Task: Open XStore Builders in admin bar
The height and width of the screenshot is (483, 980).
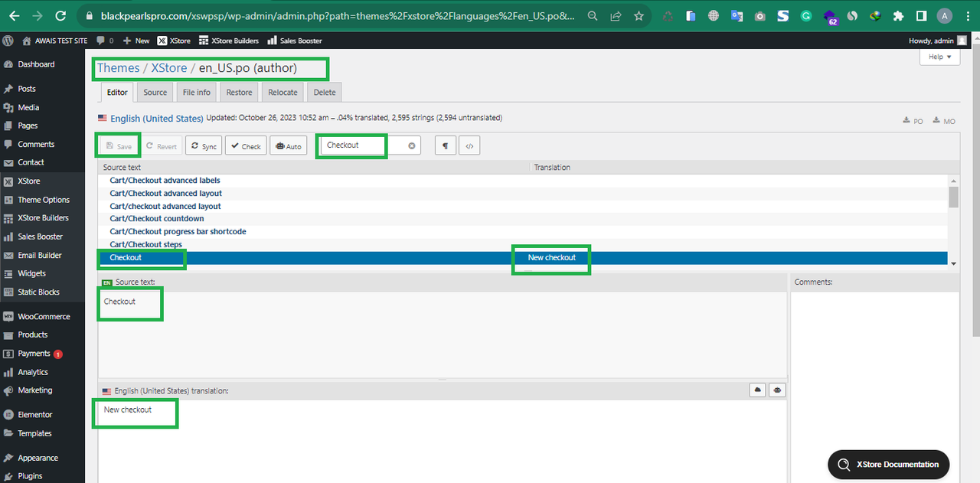Action: click(x=229, y=41)
